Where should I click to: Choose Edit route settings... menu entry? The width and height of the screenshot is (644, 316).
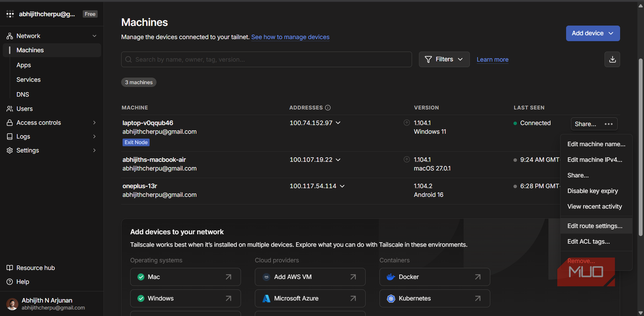(x=596, y=226)
